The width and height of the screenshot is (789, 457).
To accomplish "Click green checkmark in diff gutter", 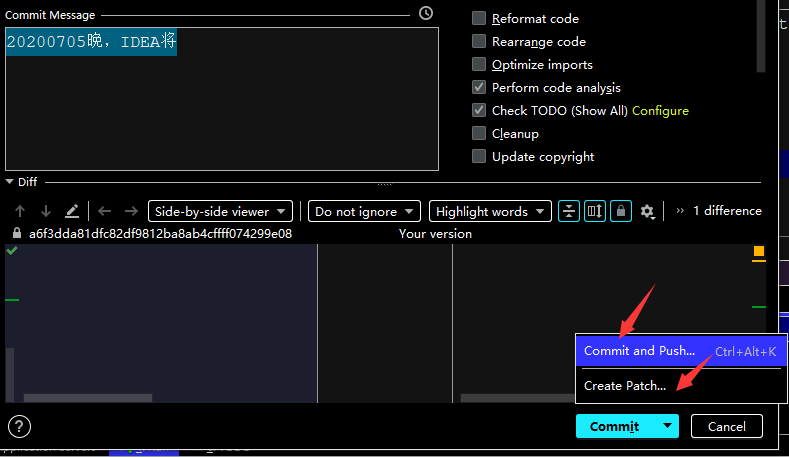I will point(12,250).
